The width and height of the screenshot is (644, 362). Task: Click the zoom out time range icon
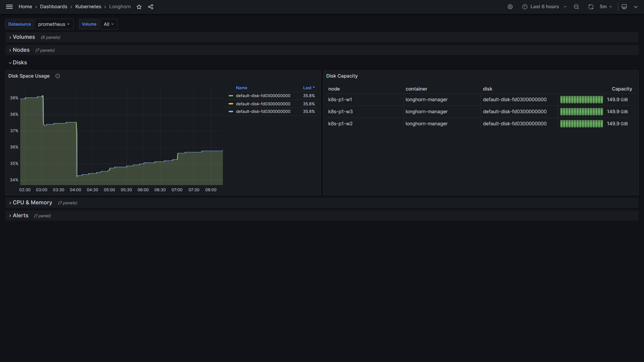tap(576, 7)
